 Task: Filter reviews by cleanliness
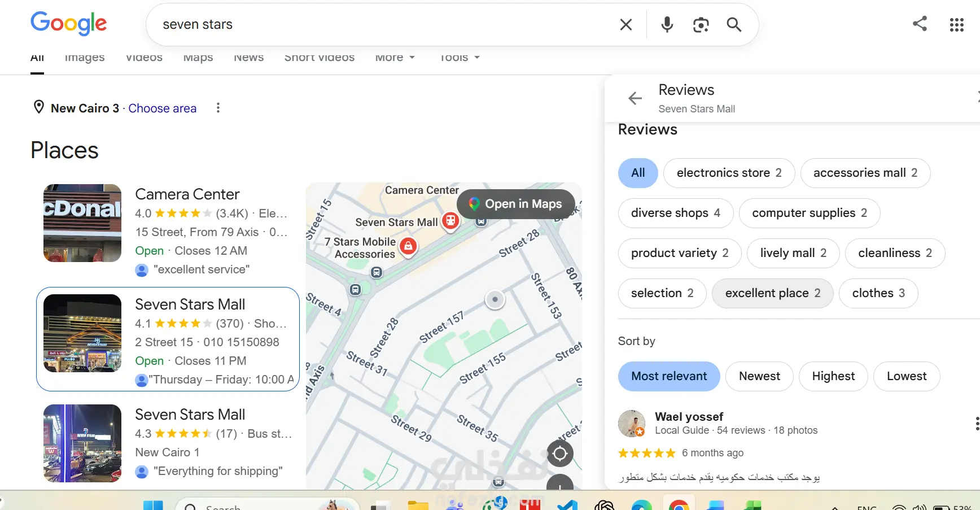point(895,253)
